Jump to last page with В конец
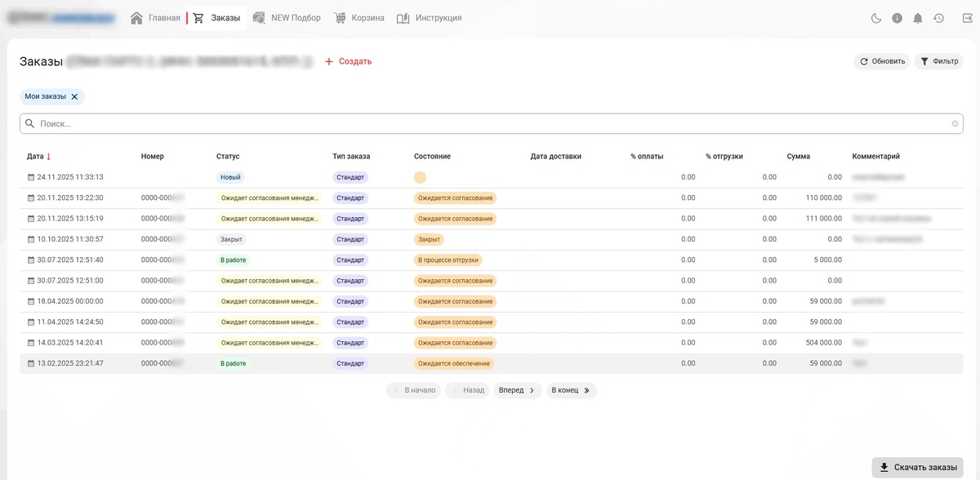The width and height of the screenshot is (980, 480). 571,390
